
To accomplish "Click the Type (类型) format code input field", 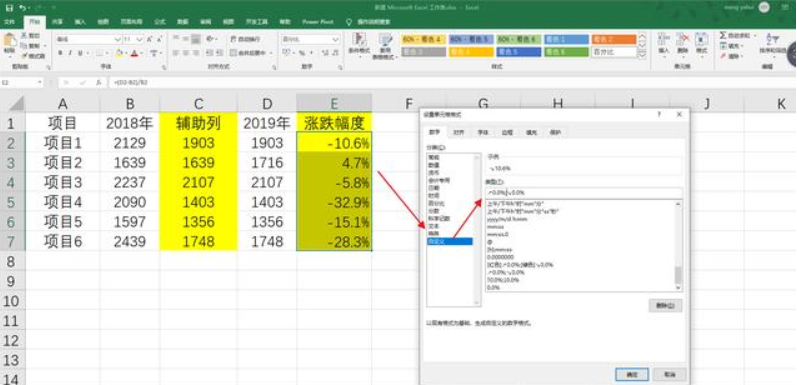I will (584, 193).
